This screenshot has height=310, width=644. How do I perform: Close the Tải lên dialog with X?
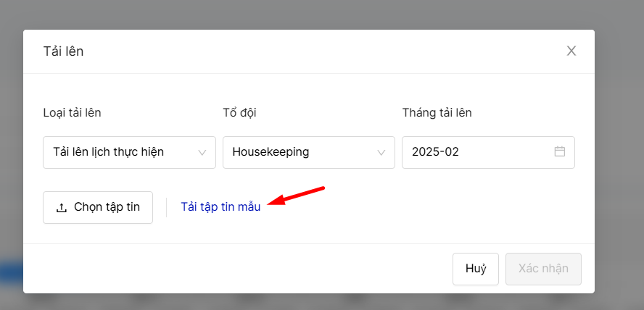(571, 51)
